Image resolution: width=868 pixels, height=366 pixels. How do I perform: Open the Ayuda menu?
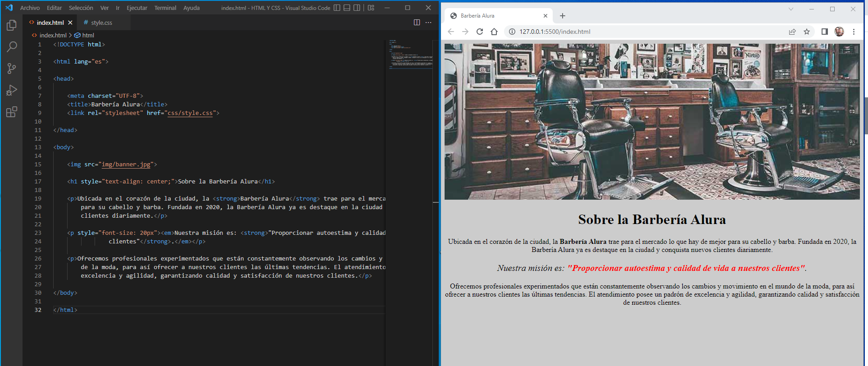coord(191,8)
